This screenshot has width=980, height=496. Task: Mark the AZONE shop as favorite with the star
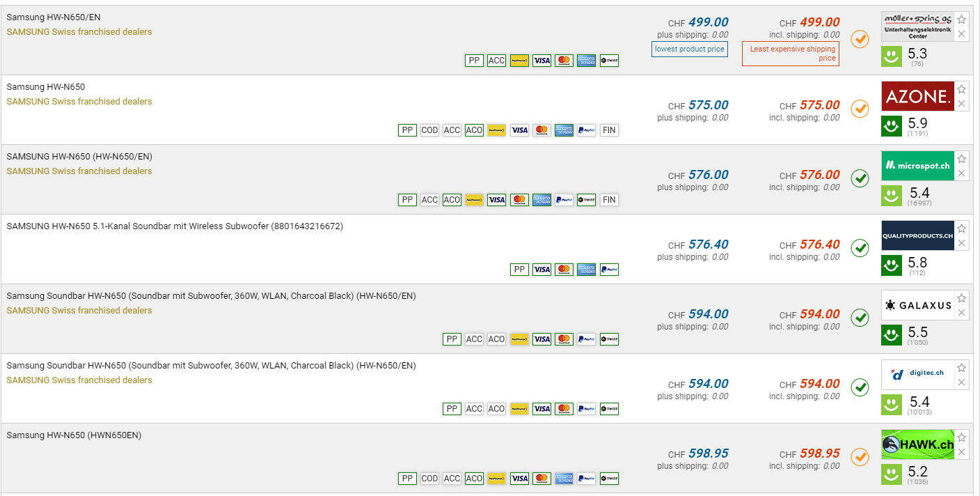[961, 89]
